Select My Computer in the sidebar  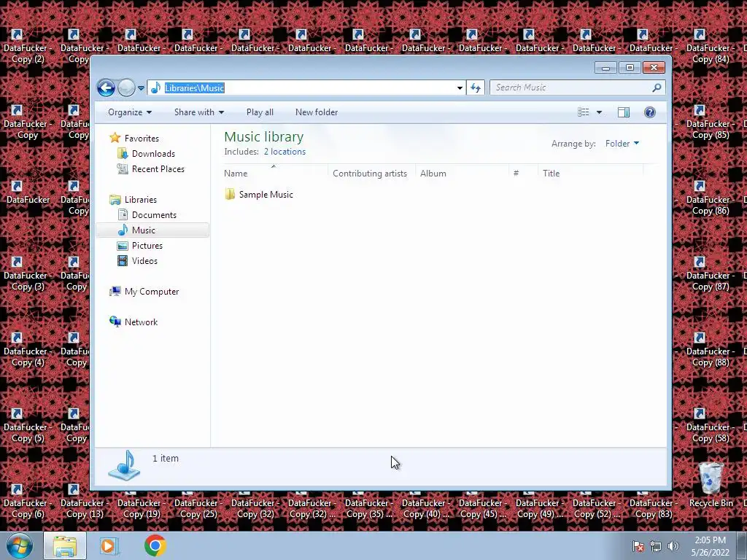point(152,292)
